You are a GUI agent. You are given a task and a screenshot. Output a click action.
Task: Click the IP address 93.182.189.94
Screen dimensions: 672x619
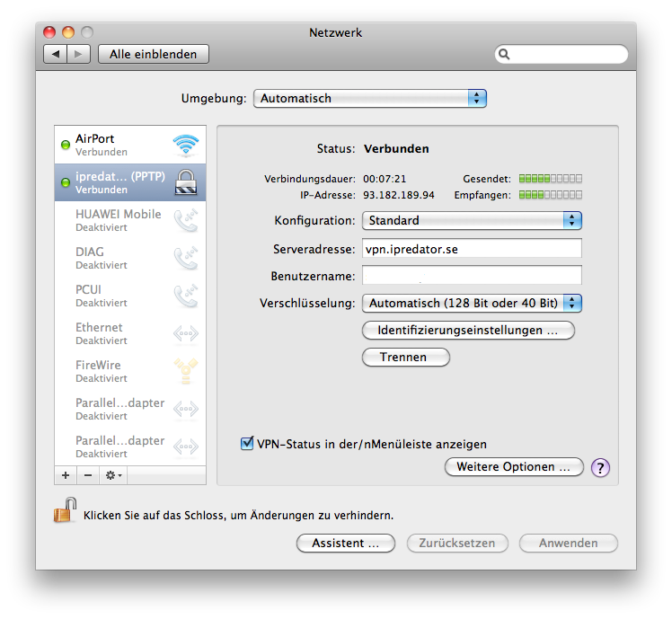[399, 195]
